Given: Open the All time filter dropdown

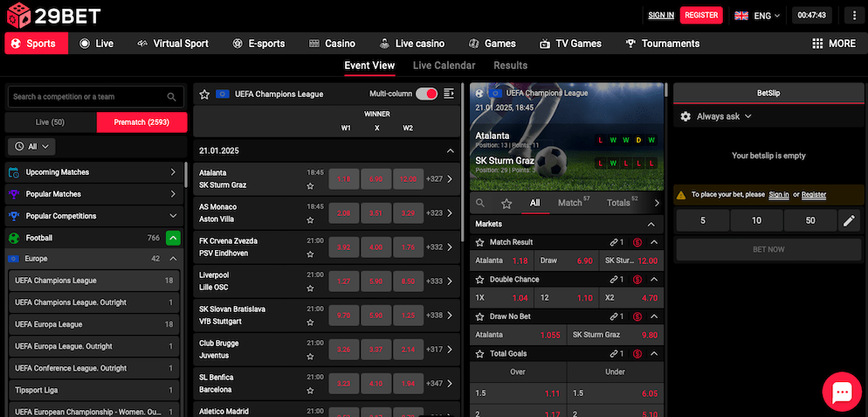Looking at the screenshot, I should tap(31, 146).
